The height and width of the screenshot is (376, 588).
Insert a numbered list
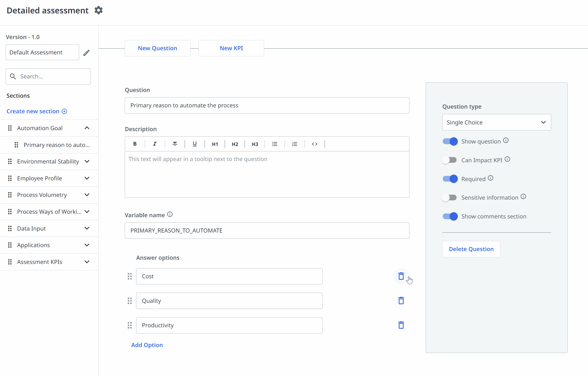(x=294, y=144)
